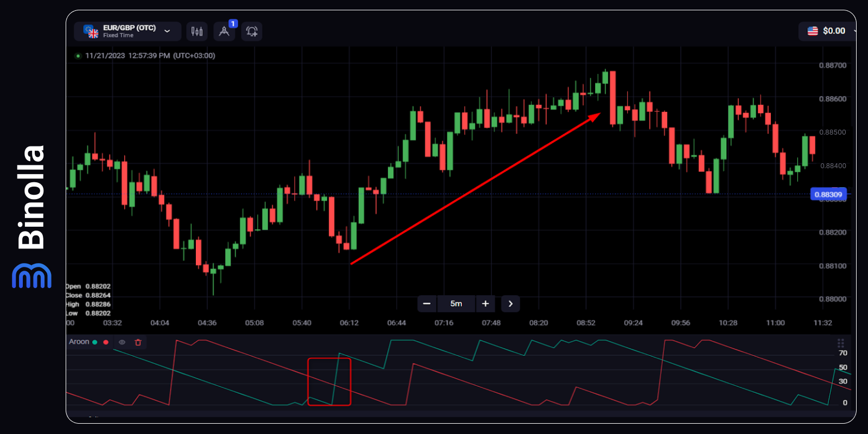
Task: Open the chart type candlestick icon
Action: click(197, 31)
